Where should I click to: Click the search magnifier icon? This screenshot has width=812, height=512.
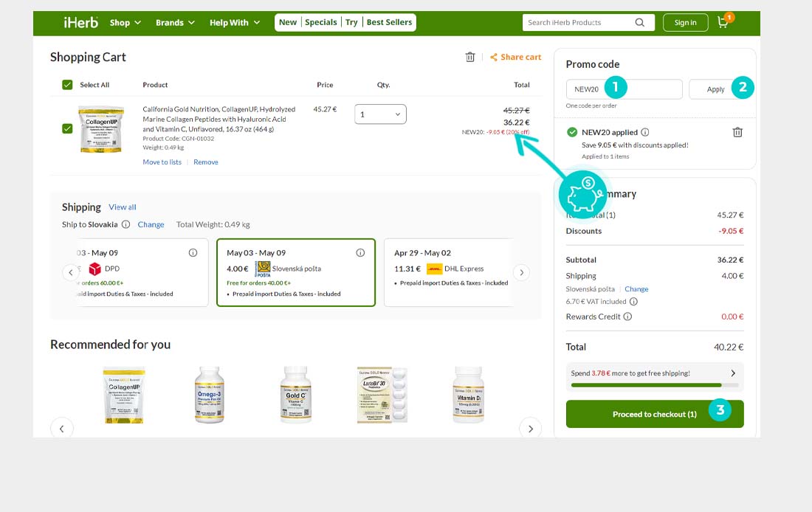point(639,22)
